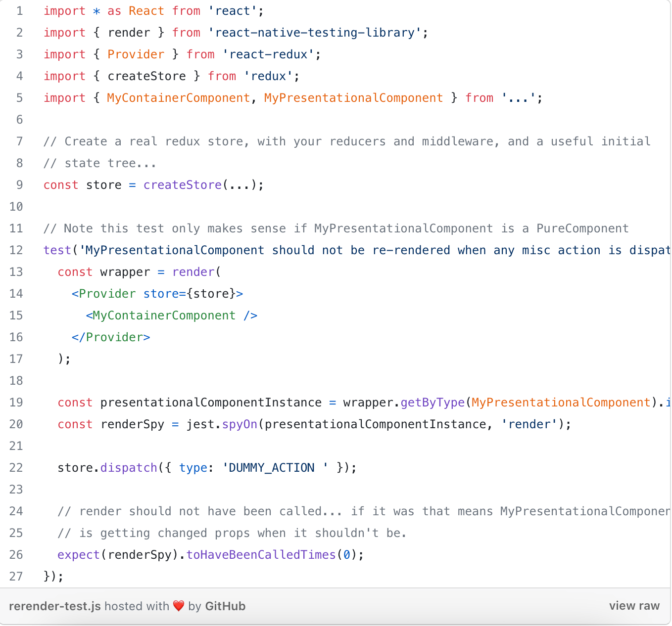The image size is (672, 626).
Task: Click line number 12 in the gutter
Action: click(16, 250)
